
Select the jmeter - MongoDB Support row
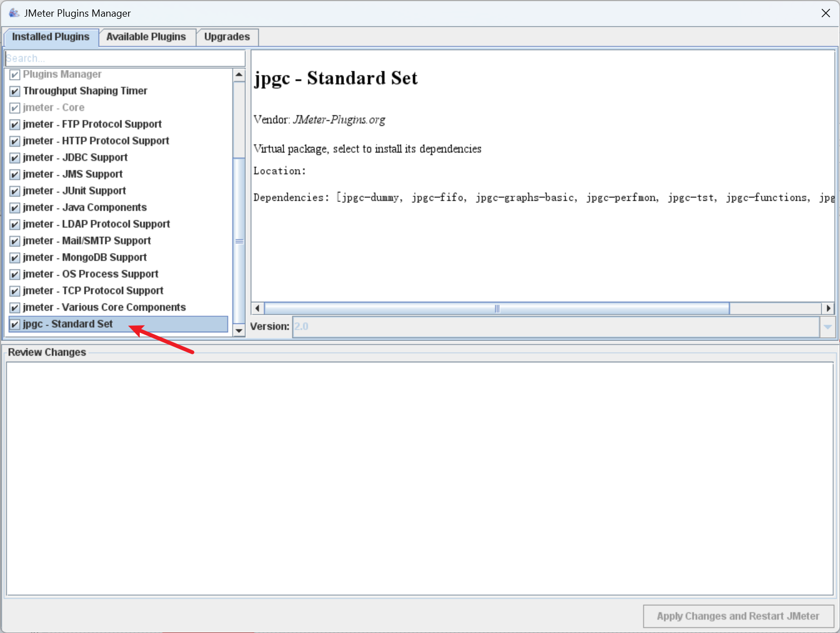point(118,257)
